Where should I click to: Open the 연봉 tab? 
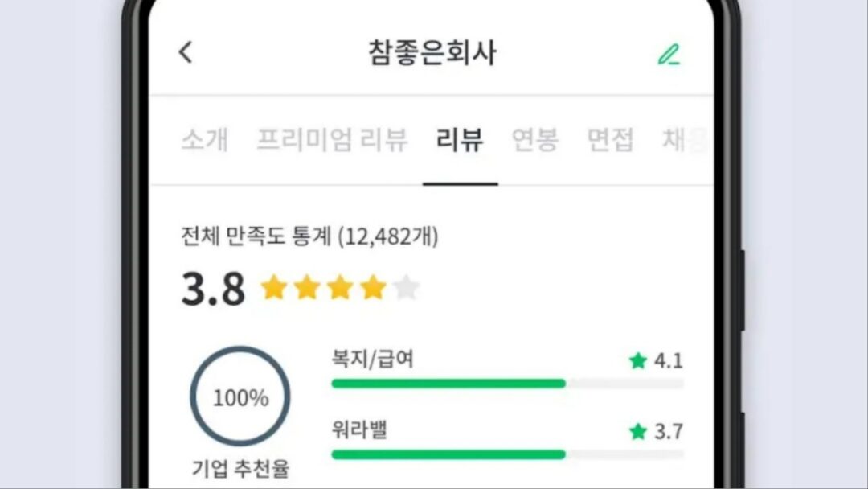coord(535,140)
